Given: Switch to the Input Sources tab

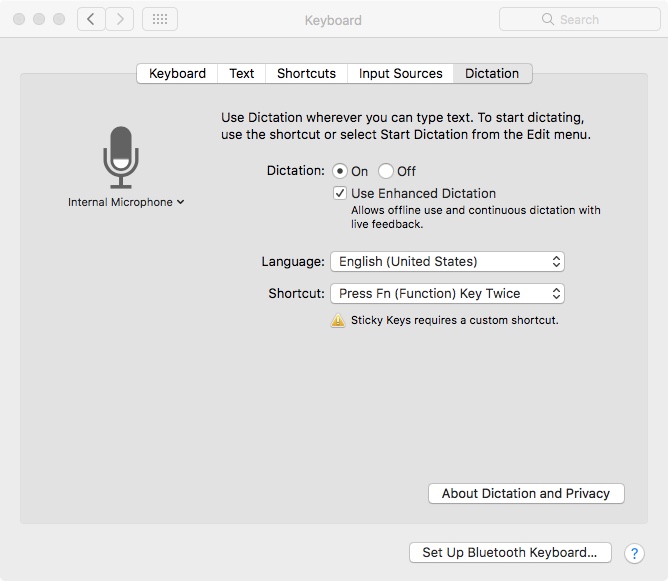Looking at the screenshot, I should pyautogui.click(x=400, y=73).
